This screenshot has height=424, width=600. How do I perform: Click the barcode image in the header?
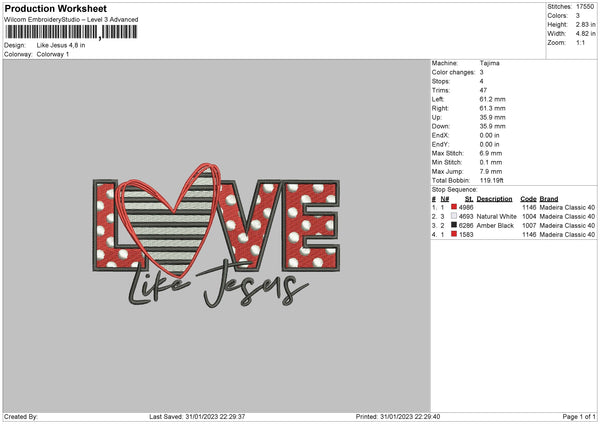[x=71, y=32]
